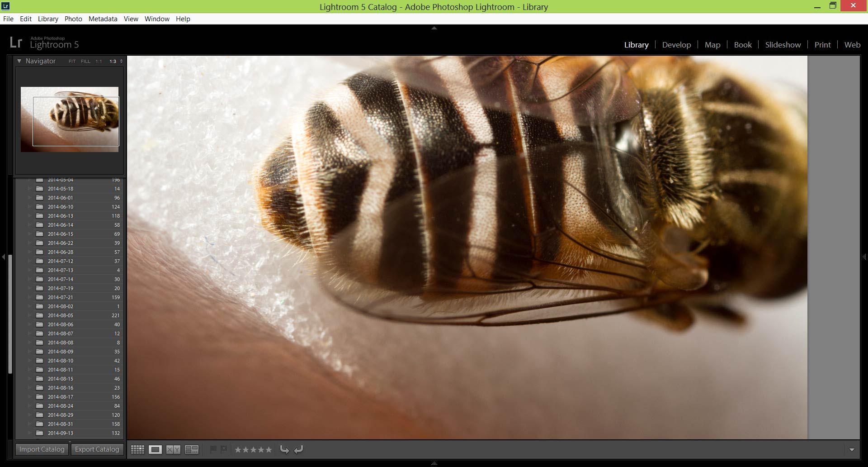868x467 pixels.
Task: Open the Metadata menu
Action: 103,19
